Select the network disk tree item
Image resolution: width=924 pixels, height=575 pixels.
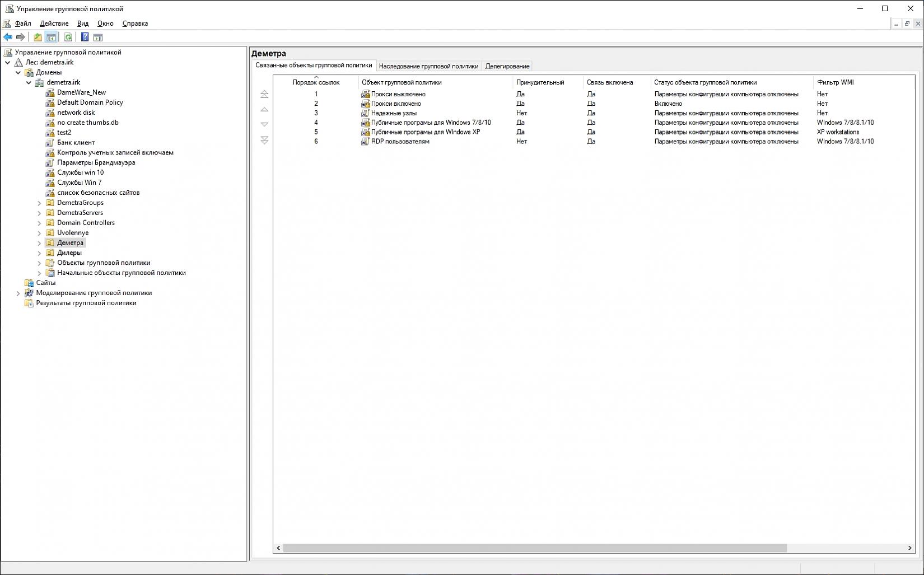click(x=76, y=113)
